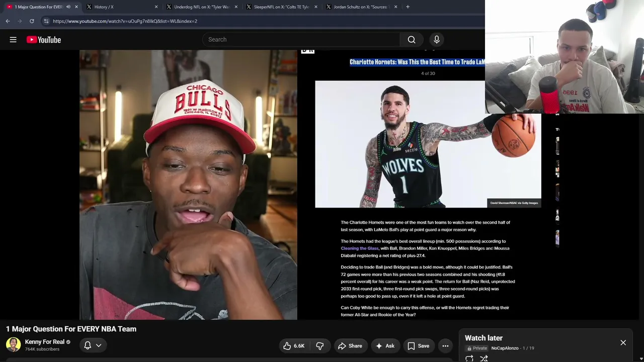Close the Underdog NFL on X tab

click(236, 7)
